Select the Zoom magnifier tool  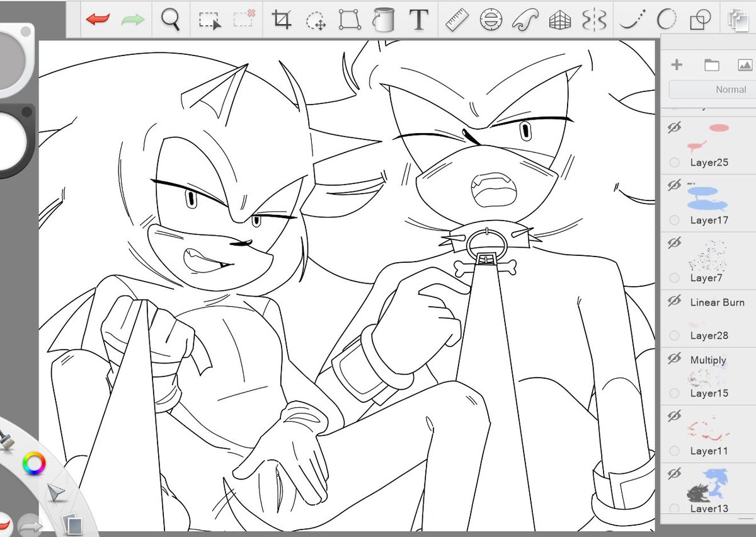(x=170, y=20)
